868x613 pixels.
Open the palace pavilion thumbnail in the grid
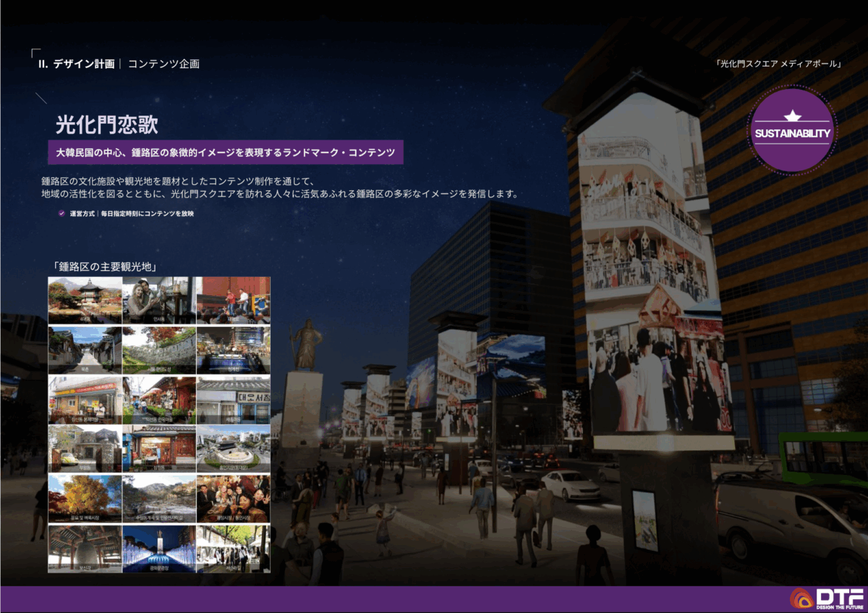(85, 299)
